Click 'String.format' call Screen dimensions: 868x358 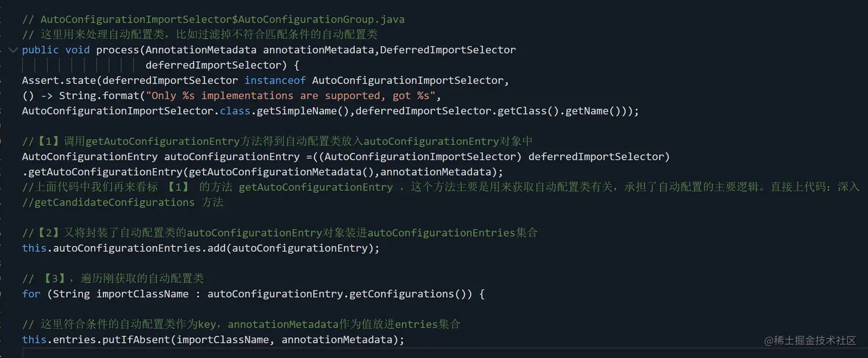coord(99,96)
